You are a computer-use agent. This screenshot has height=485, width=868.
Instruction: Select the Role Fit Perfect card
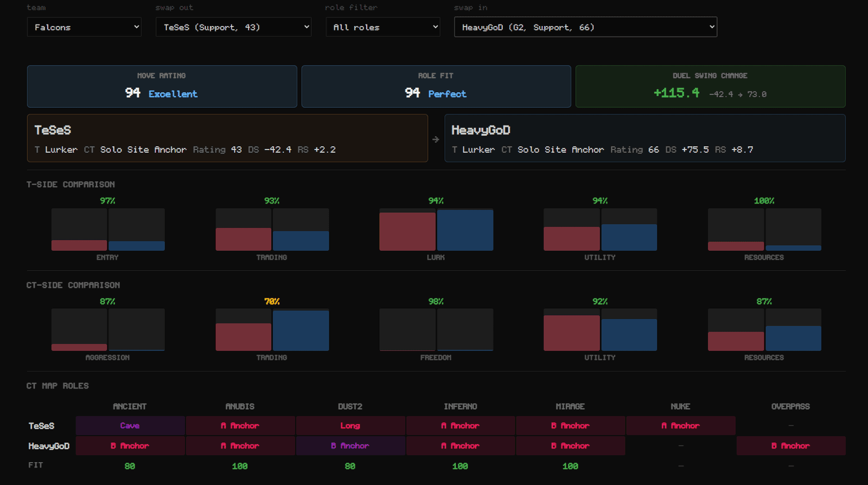pos(436,86)
